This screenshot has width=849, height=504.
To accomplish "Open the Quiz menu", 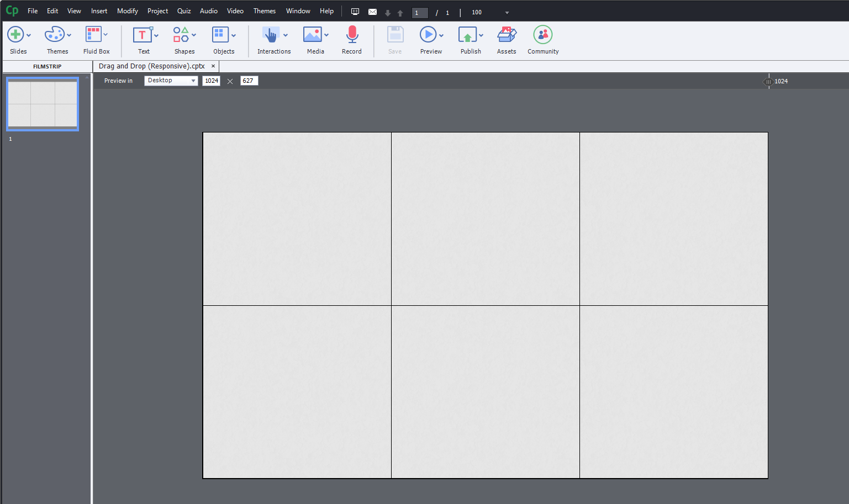I will [183, 10].
